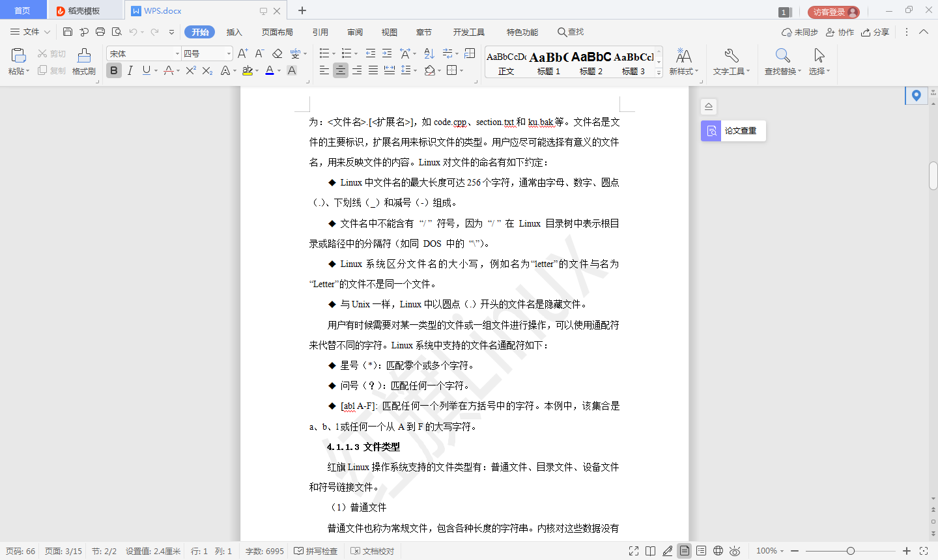
Task: Click the Save icon in quick access bar
Action: 68,32
